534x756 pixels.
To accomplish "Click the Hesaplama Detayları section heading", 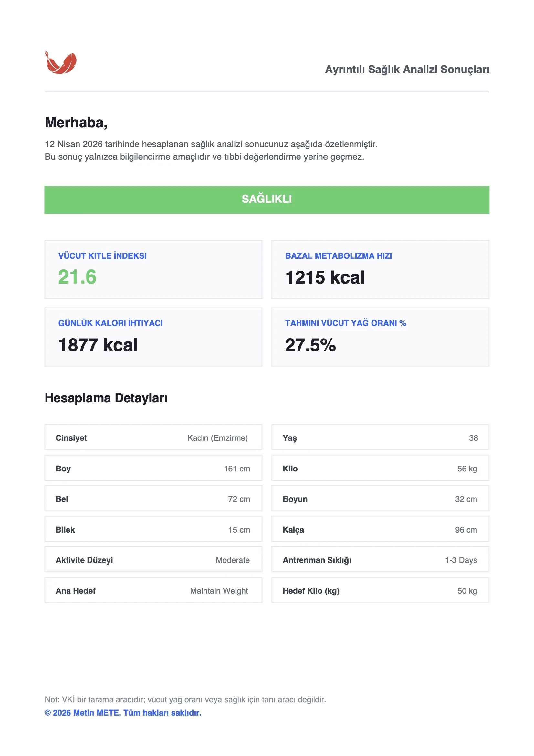I will pyautogui.click(x=106, y=398).
